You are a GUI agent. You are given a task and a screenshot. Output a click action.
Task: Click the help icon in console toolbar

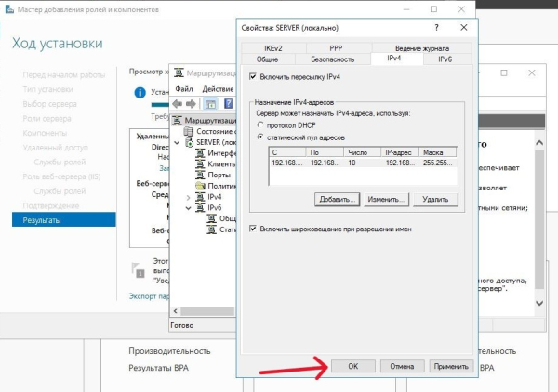pyautogui.click(x=228, y=104)
